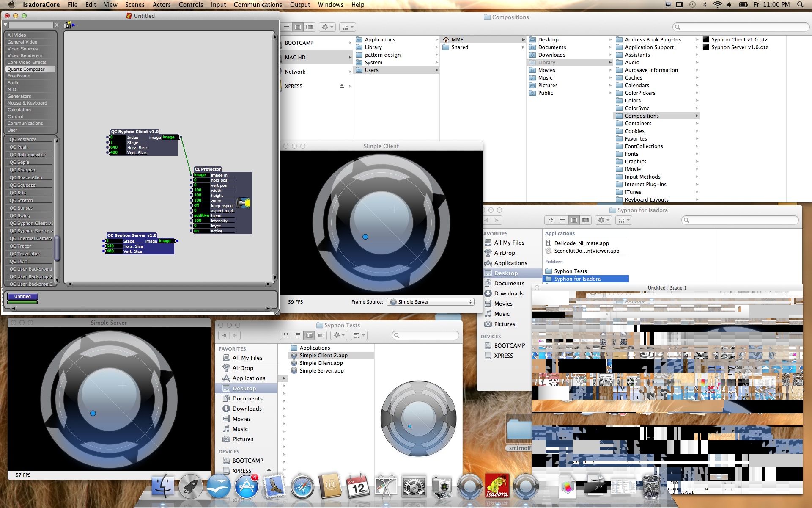Select the Untitled scene button
Screen dimensions: 812x508
tap(22, 297)
